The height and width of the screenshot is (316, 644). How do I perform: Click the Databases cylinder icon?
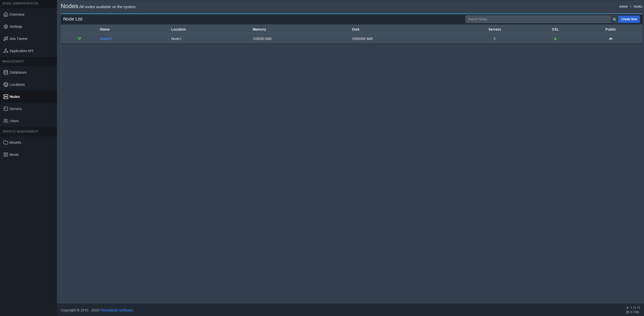(6, 72)
